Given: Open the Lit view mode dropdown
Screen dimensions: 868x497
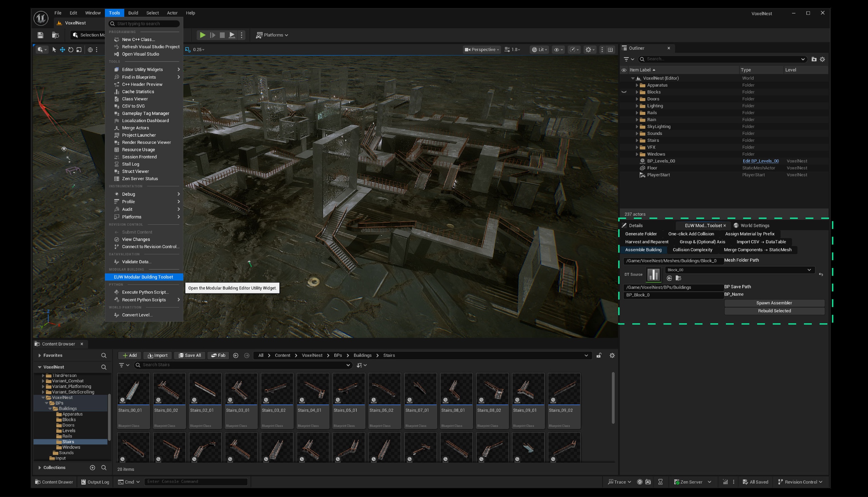Looking at the screenshot, I should click(539, 50).
